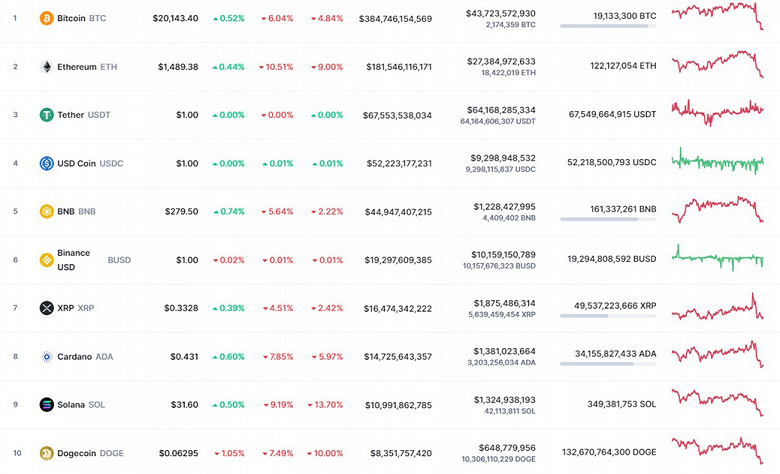Screen dimensions: 780x474
Task: Open the Ethereum name link
Action: pos(76,67)
